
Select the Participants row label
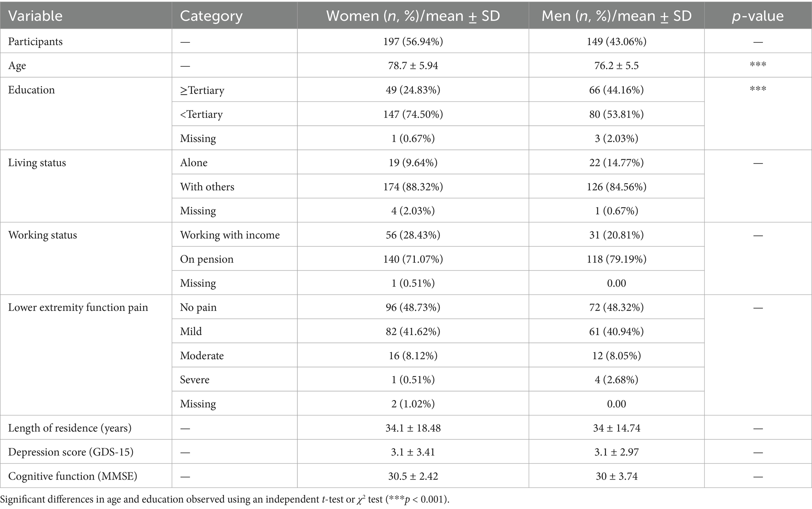pos(35,42)
